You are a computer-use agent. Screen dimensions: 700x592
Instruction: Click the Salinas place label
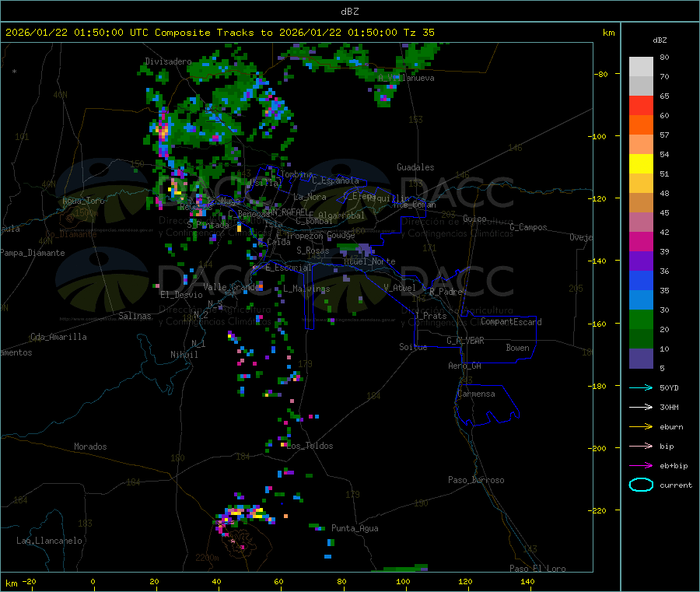click(x=135, y=316)
